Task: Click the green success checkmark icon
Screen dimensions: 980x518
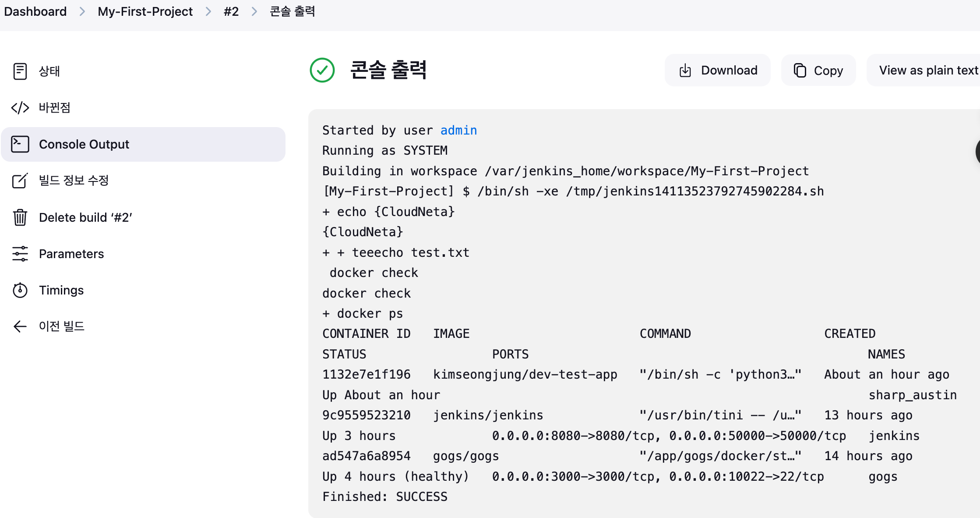Action: coord(322,70)
